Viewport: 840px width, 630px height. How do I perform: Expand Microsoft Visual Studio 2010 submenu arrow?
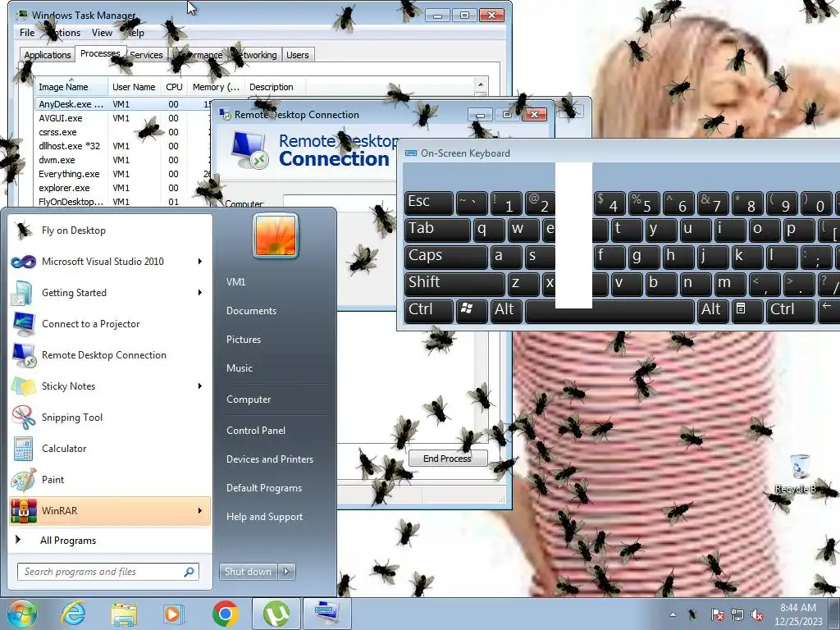coord(200,262)
